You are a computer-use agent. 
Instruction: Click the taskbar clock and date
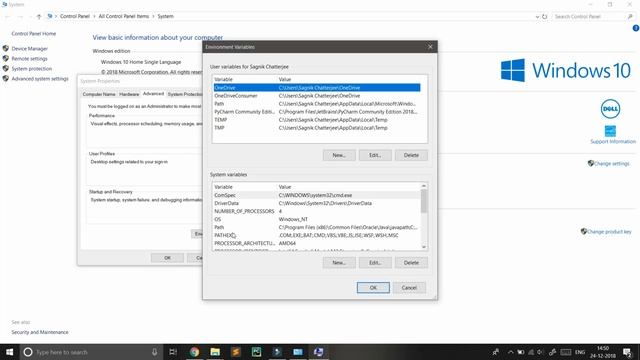[x=603, y=352]
